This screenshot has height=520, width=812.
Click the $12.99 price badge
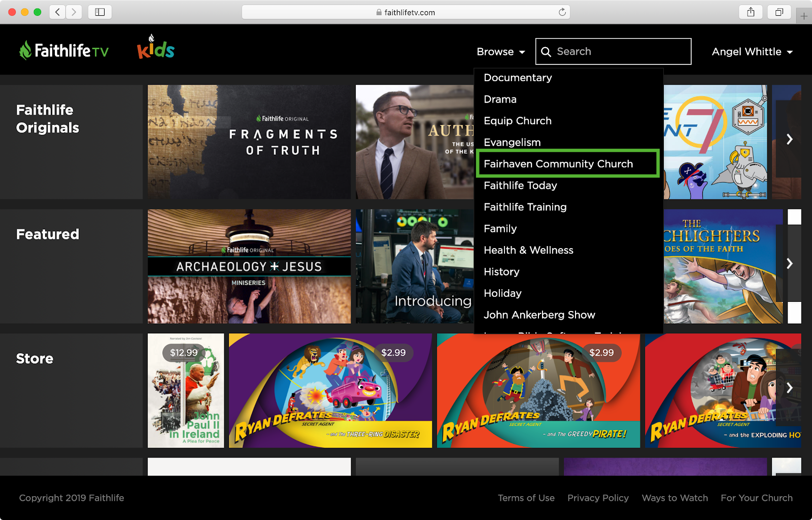184,353
